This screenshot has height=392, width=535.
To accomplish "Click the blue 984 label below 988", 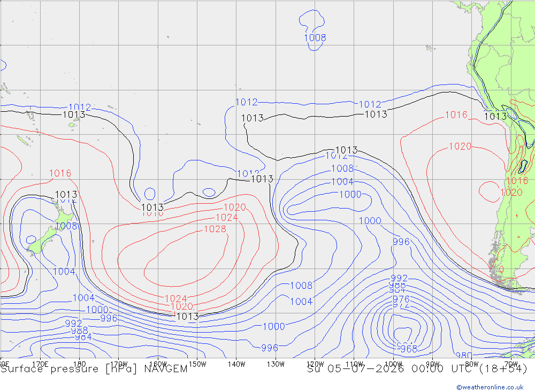I will click(83, 337).
